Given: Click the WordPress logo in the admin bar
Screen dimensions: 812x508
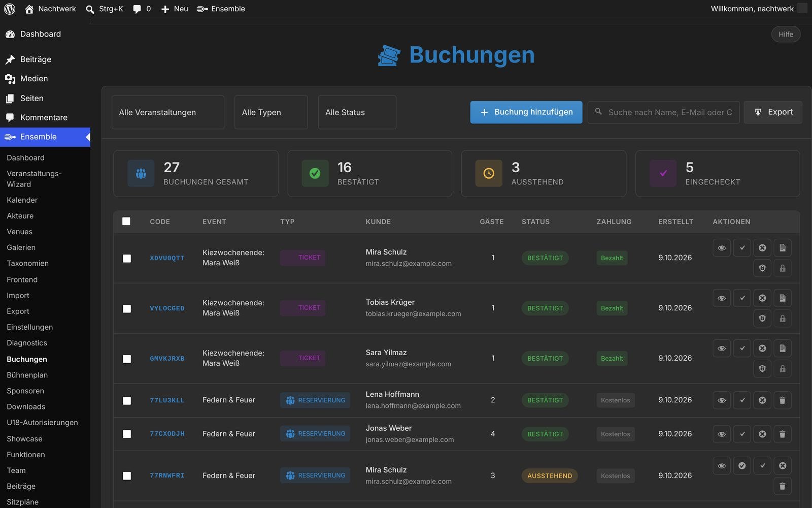Looking at the screenshot, I should (10, 9).
